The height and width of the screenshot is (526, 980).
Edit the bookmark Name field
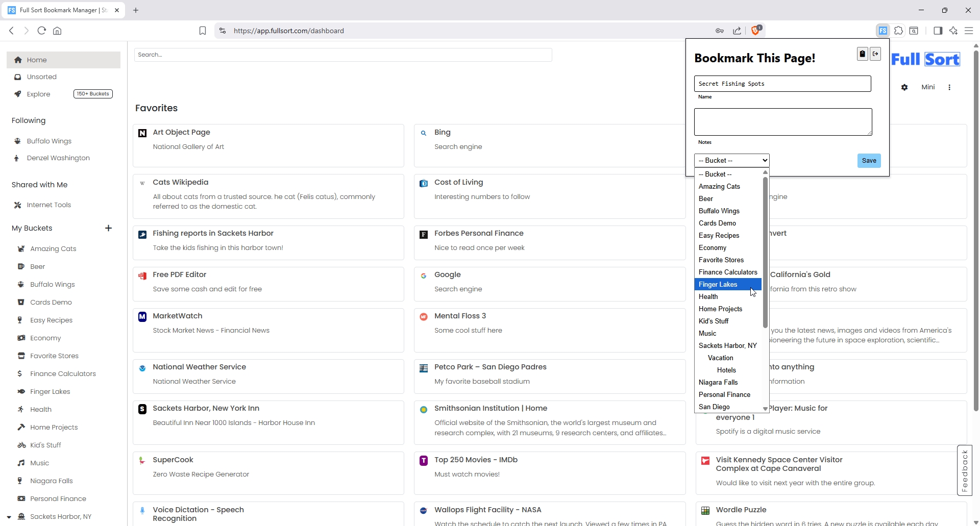(x=782, y=84)
